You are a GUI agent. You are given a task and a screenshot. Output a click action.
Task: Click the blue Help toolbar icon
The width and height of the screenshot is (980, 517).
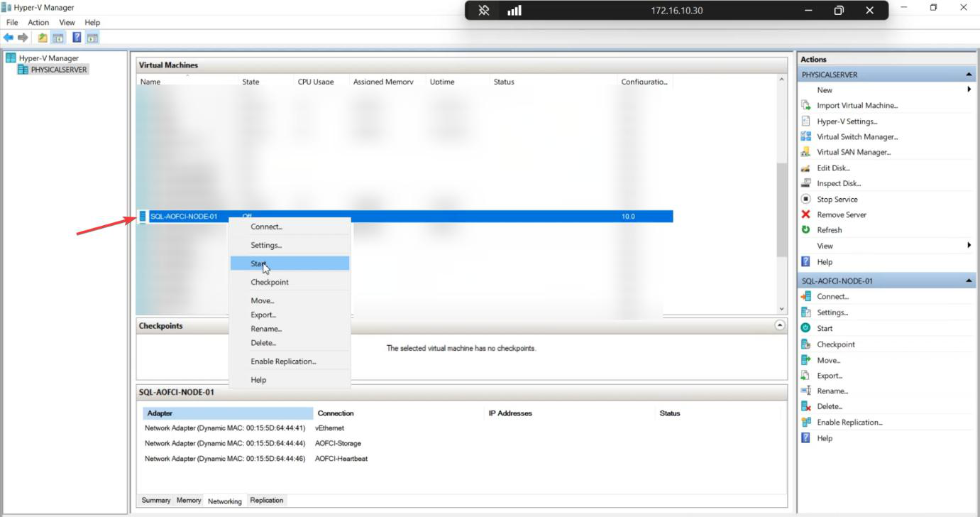77,38
